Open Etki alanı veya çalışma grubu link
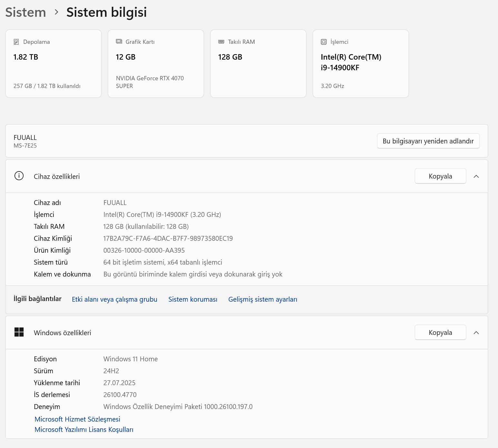The width and height of the screenshot is (498, 448). point(114,299)
